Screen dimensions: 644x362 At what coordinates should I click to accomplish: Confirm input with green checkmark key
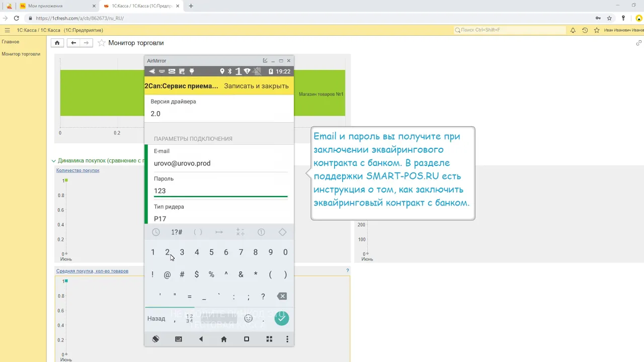(x=282, y=318)
